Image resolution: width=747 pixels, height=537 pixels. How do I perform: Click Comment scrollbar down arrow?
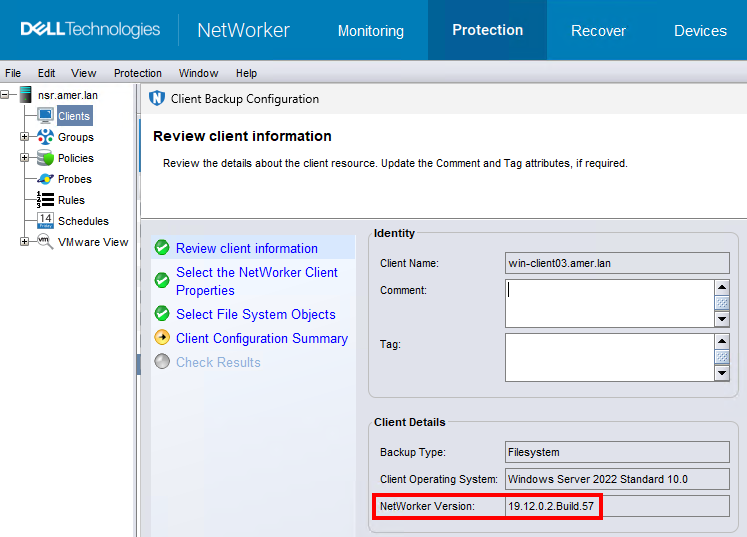point(722,319)
